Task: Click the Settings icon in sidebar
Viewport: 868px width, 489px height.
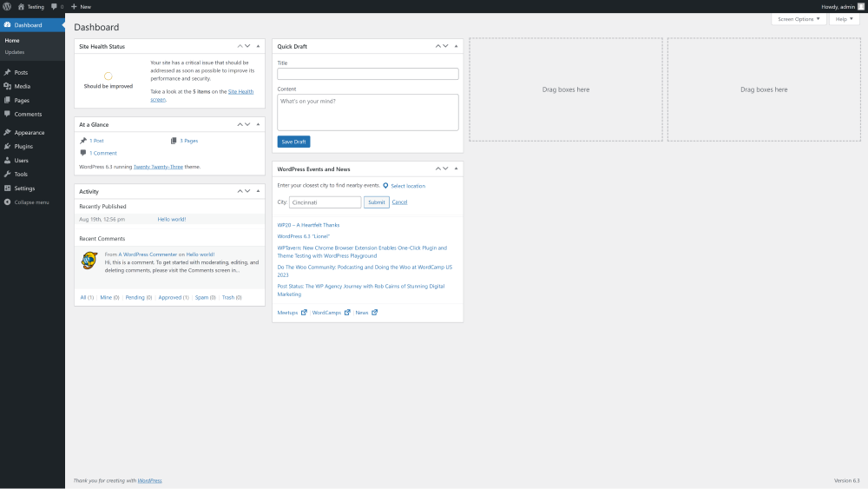Action: coord(7,188)
